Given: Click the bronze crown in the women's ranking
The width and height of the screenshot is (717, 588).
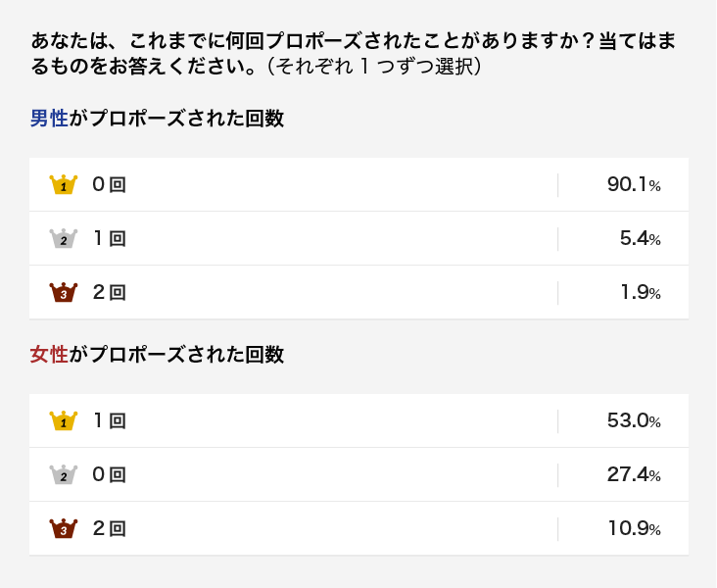Looking at the screenshot, I should (x=64, y=528).
